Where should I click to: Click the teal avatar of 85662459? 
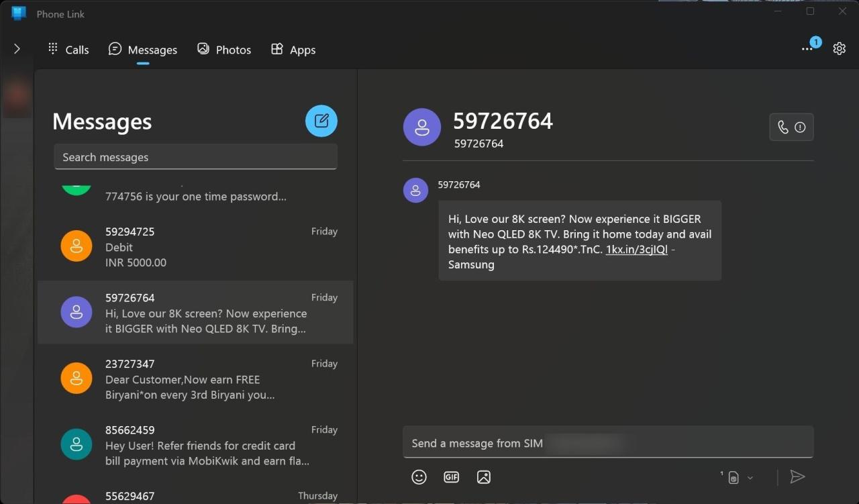pos(77,444)
